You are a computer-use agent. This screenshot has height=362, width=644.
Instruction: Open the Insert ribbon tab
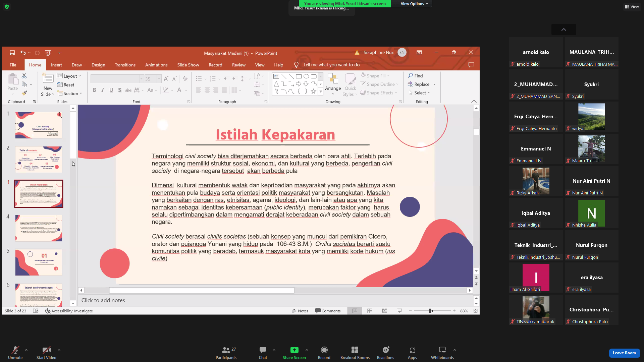(56, 65)
